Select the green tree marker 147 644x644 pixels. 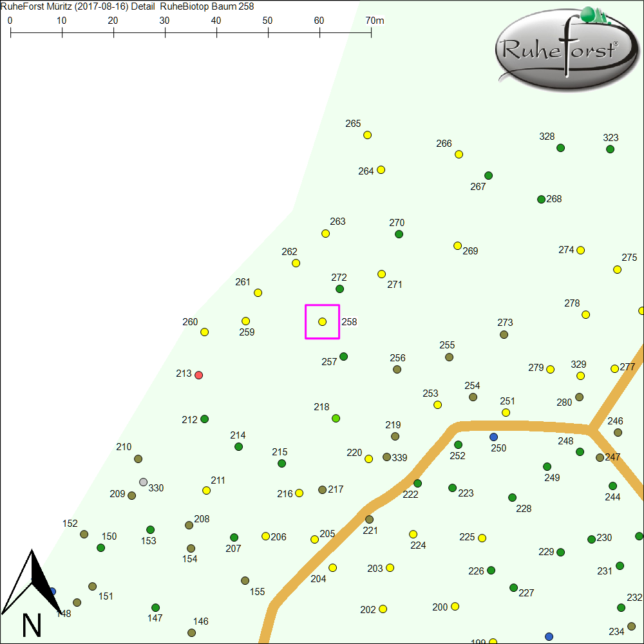(x=155, y=608)
